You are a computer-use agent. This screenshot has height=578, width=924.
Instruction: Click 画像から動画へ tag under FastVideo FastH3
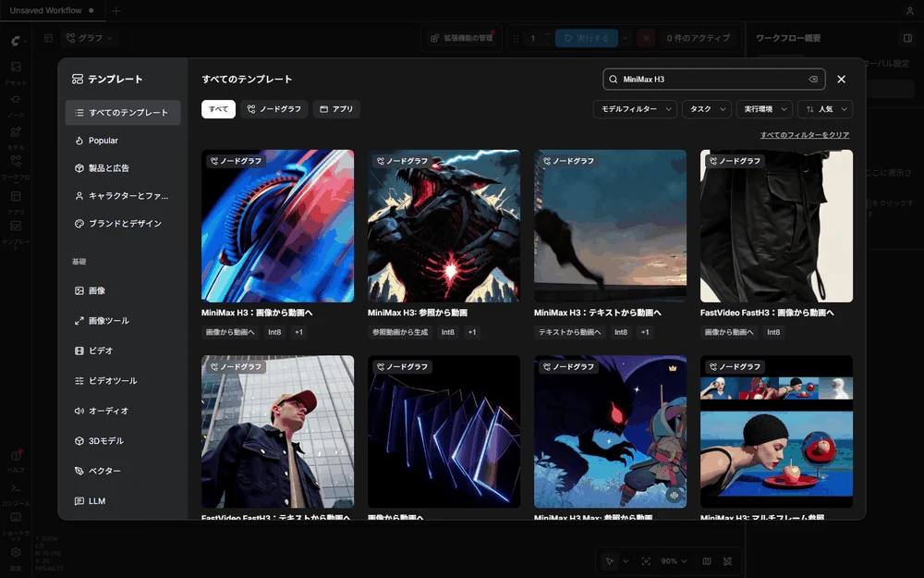pos(729,333)
